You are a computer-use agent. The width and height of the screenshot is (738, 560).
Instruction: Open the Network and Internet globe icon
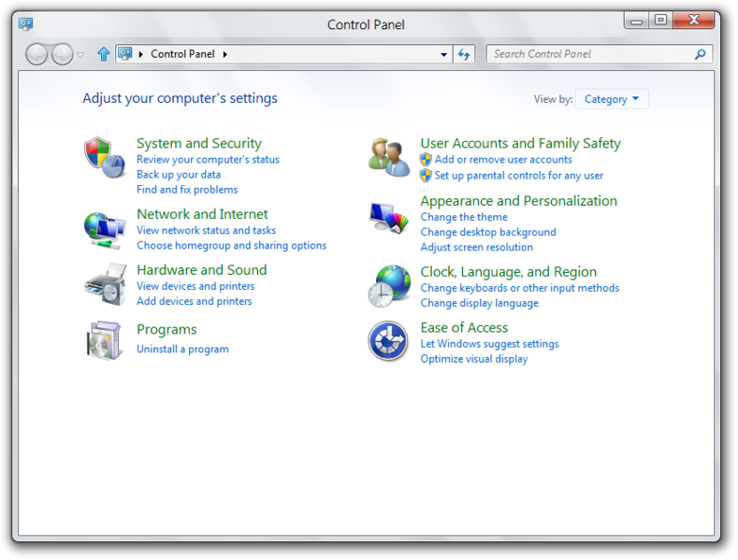click(105, 231)
